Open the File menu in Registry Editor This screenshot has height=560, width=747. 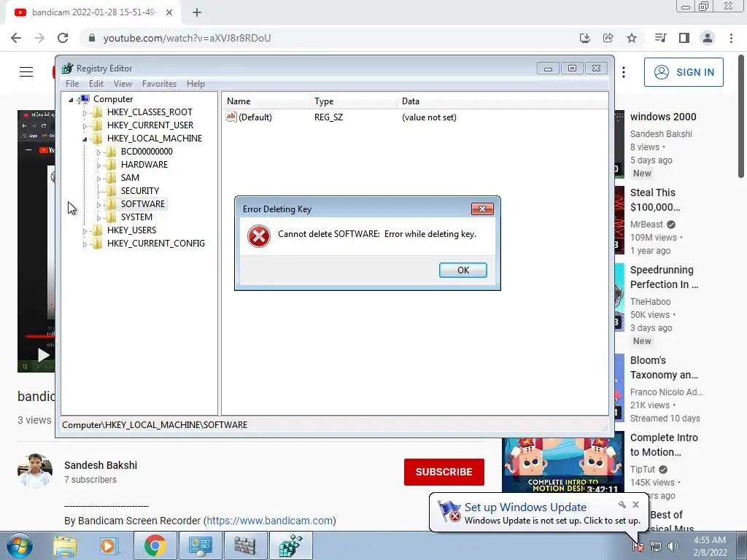[72, 84]
